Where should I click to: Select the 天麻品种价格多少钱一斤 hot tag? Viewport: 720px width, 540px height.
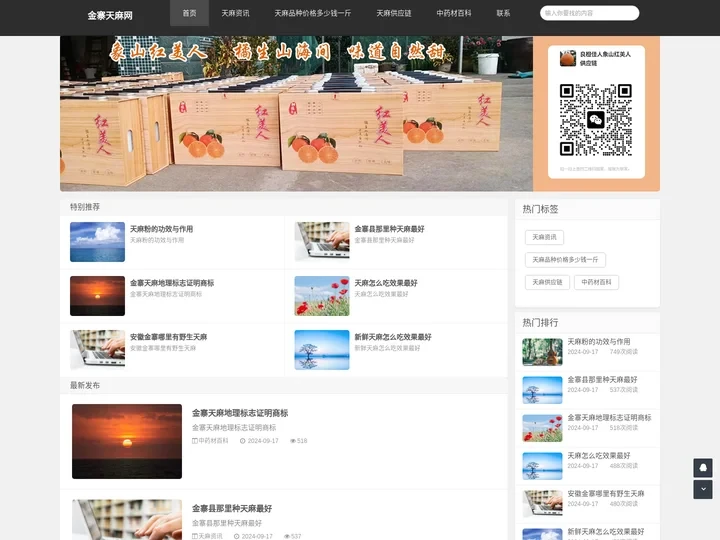[565, 260]
